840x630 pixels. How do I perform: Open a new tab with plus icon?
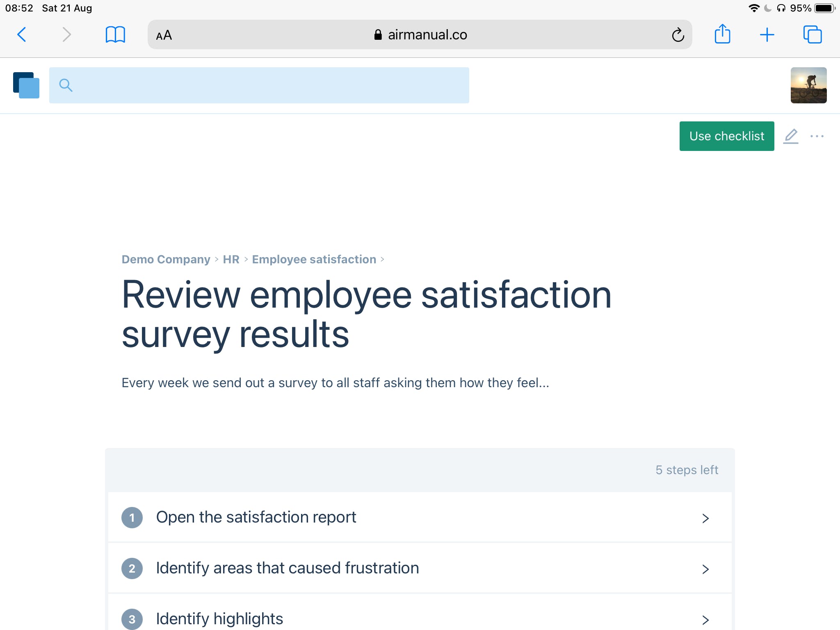click(767, 35)
